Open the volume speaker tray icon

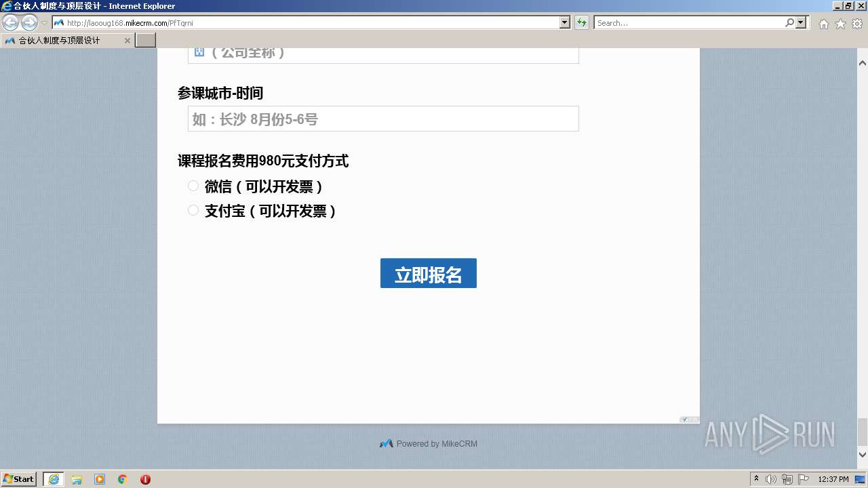pyautogui.click(x=771, y=479)
